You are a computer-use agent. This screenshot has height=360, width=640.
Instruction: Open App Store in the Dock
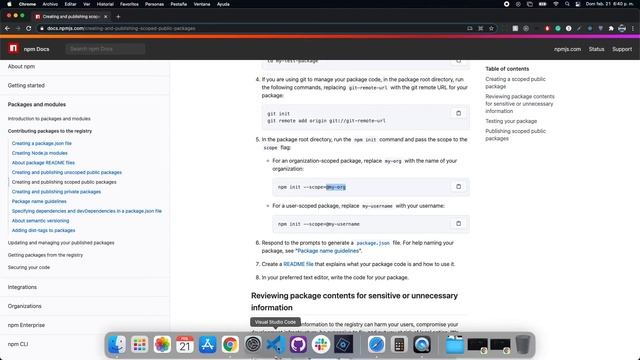pyautogui.click(x=207, y=344)
